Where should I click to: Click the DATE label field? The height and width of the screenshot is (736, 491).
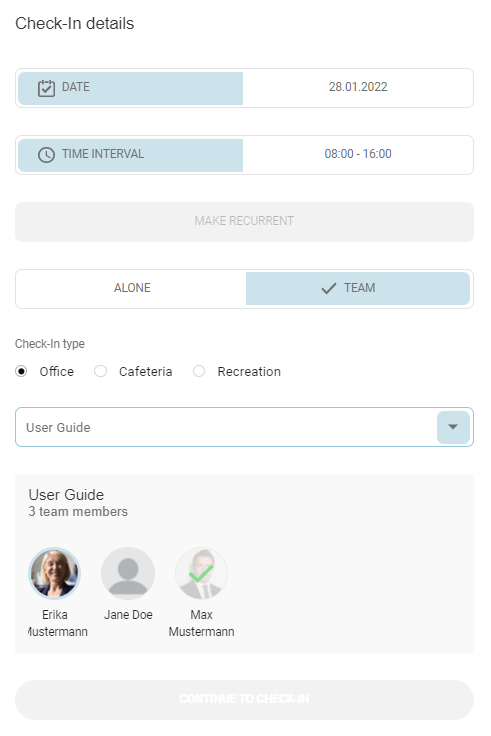click(130, 88)
